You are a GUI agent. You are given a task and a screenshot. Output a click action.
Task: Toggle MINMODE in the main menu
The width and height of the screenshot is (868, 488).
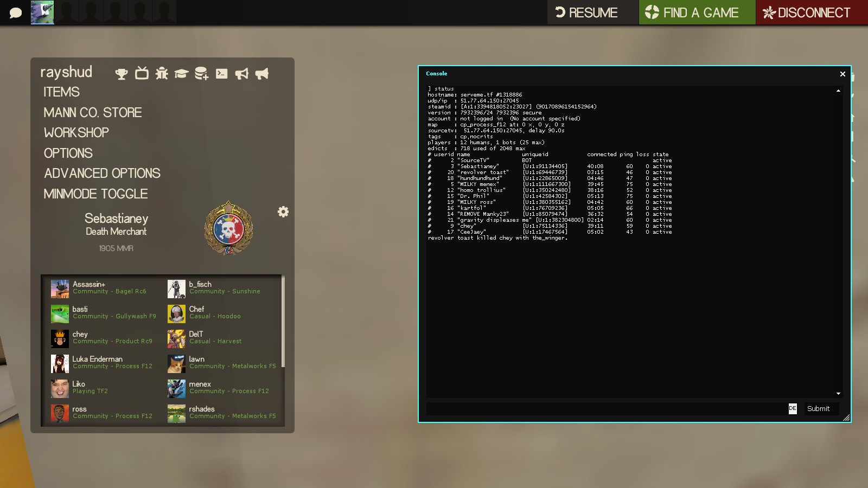[x=95, y=194]
